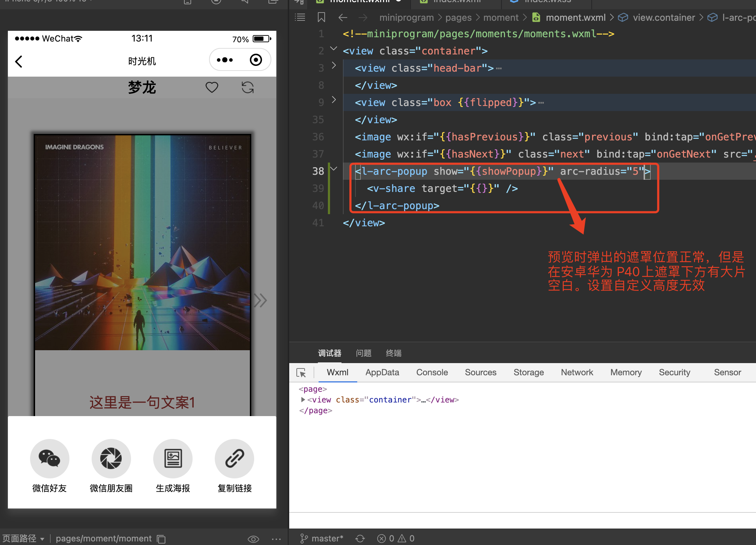The width and height of the screenshot is (756, 545).
Task: Toggle the heart favorite icon in simulator
Action: point(212,87)
